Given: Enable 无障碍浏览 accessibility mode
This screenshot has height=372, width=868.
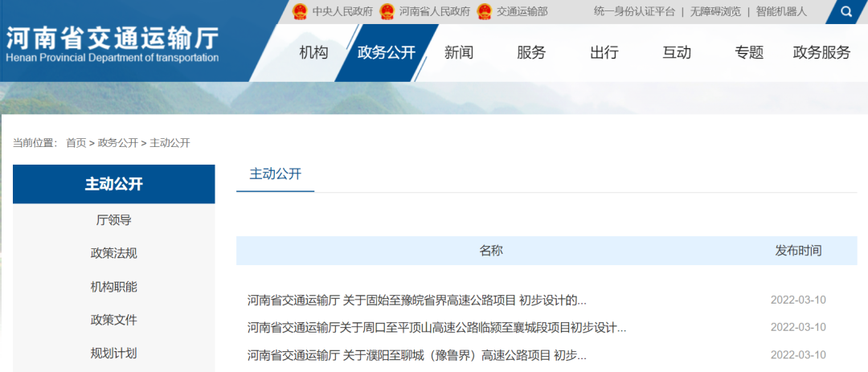Looking at the screenshot, I should [714, 12].
